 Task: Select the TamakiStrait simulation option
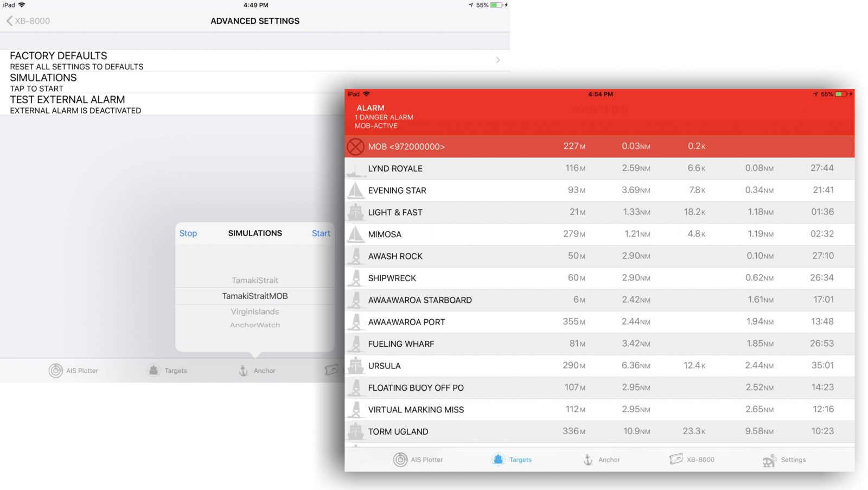[254, 280]
